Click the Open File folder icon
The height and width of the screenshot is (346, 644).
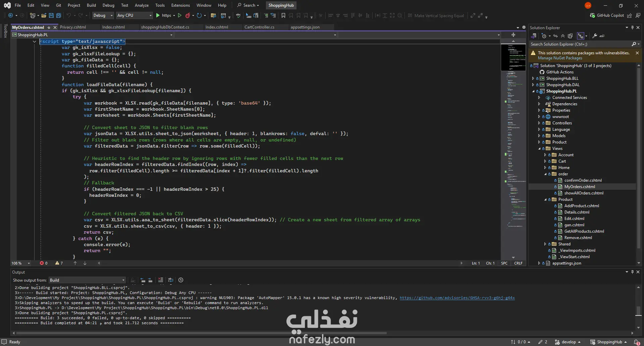click(x=44, y=15)
